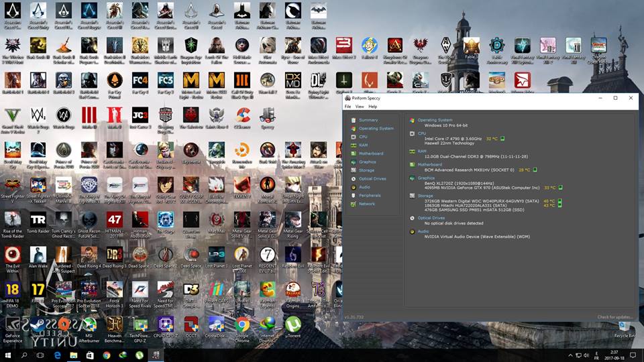The image size is (644, 362).
Task: Click the CPU temperature indicator icon
Action: pyautogui.click(x=502, y=139)
